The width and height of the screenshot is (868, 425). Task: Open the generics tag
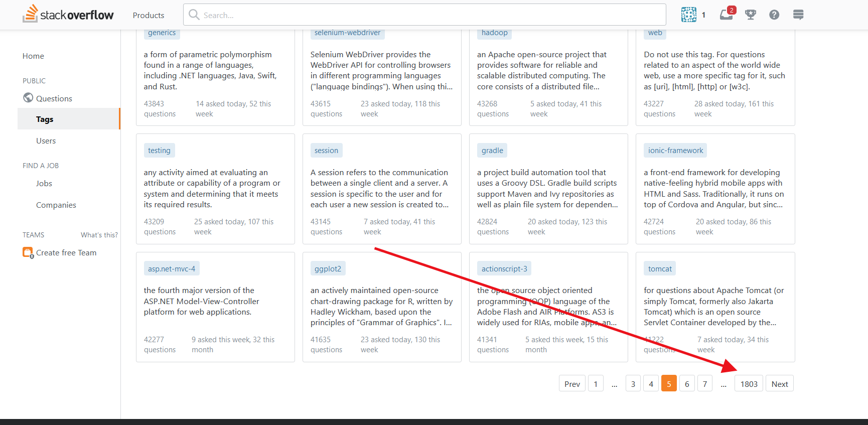pyautogui.click(x=162, y=33)
